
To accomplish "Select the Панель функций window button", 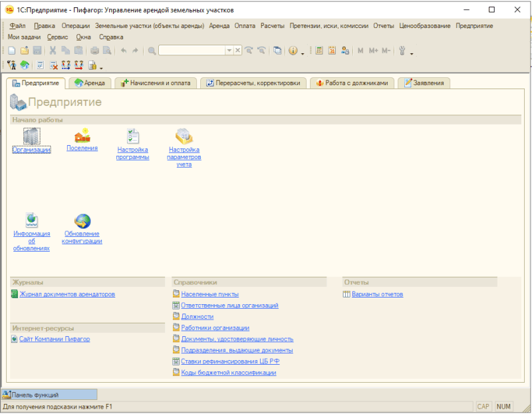I will coord(49,395).
